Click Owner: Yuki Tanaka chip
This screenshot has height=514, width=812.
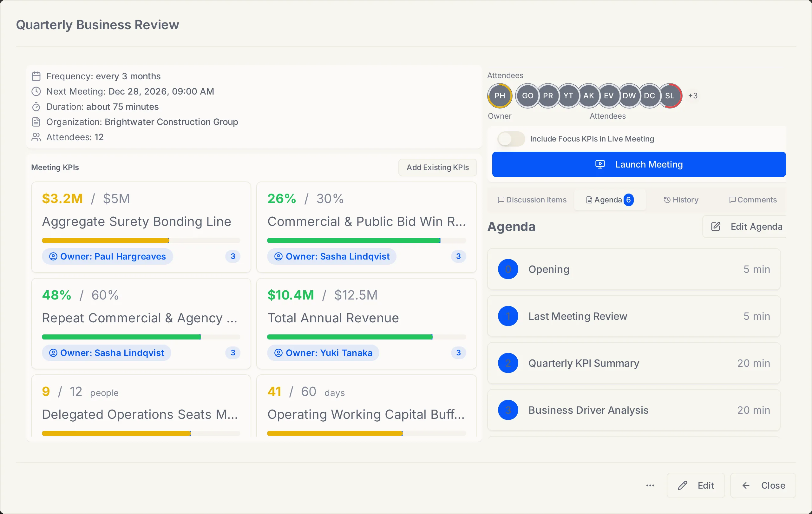(323, 353)
